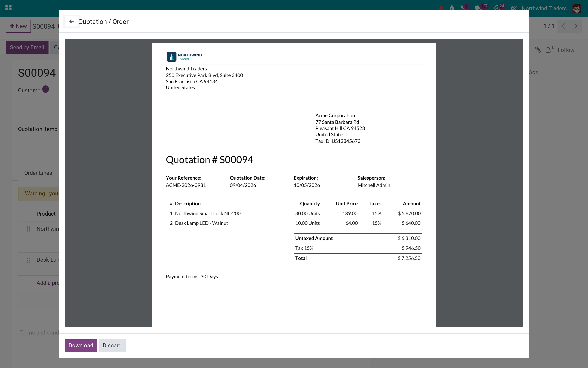
Task: Click the amount $ 5,670.00
Action: click(409, 213)
